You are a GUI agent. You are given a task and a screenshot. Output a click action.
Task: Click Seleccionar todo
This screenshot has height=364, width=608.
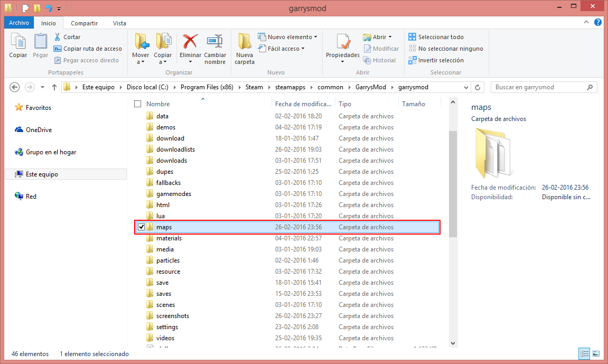click(436, 37)
